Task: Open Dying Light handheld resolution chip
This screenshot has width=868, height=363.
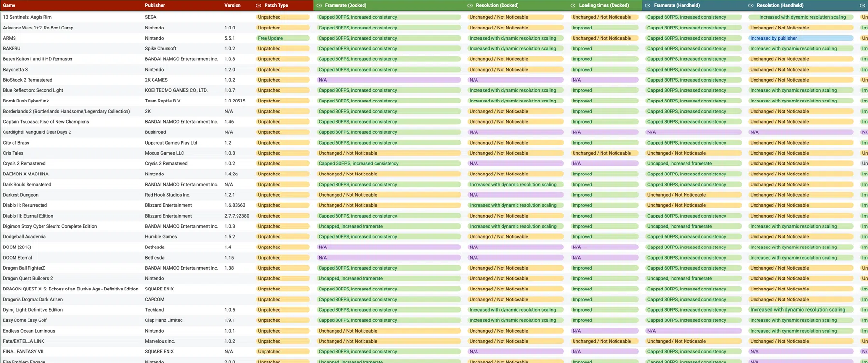Action: click(801, 310)
